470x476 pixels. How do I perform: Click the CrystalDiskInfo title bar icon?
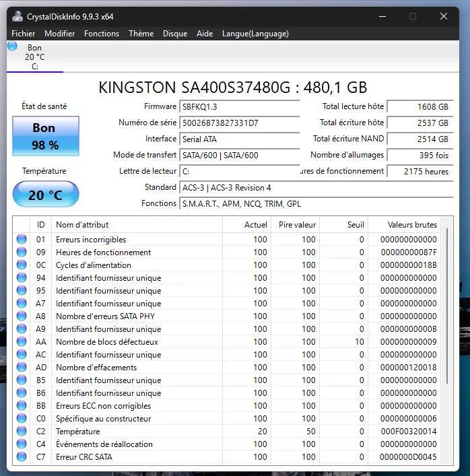(x=18, y=16)
